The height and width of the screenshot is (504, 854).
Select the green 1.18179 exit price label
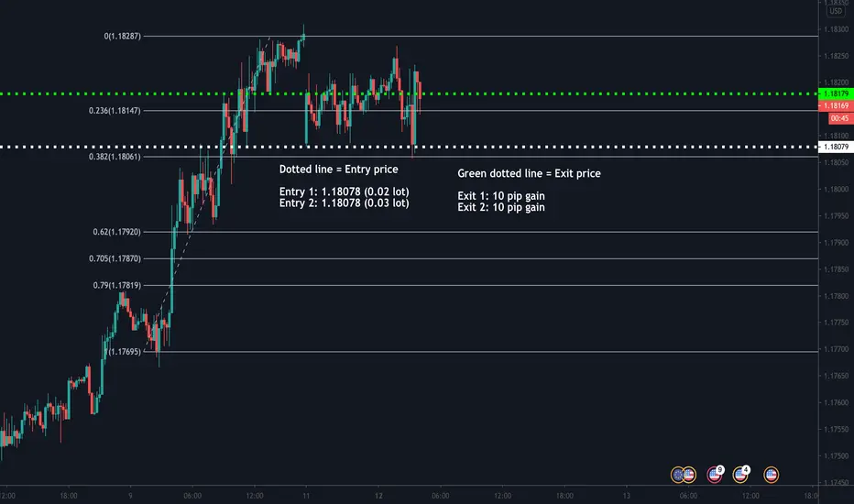tap(836, 93)
